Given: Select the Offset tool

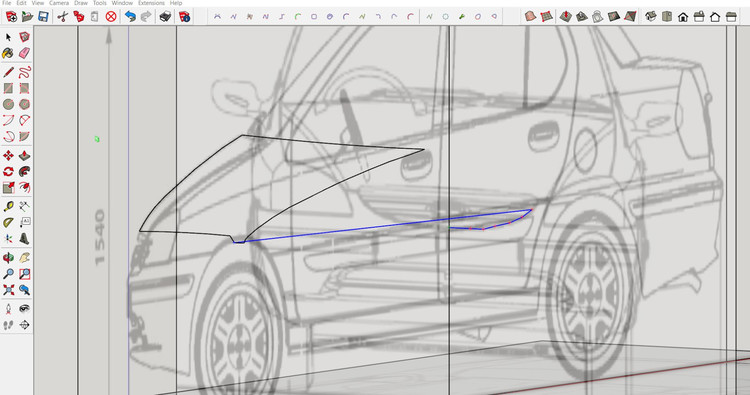Looking at the screenshot, I should tap(24, 187).
